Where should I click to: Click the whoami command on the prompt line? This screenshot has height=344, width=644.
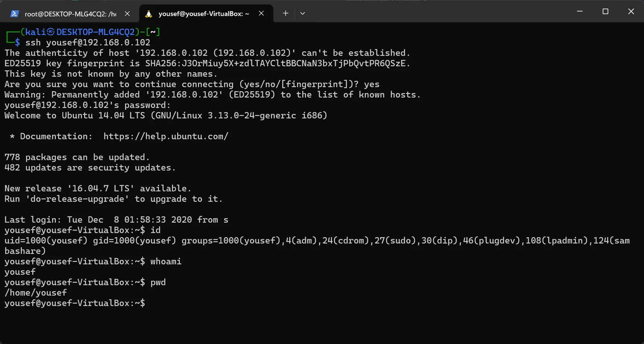pyautogui.click(x=166, y=261)
